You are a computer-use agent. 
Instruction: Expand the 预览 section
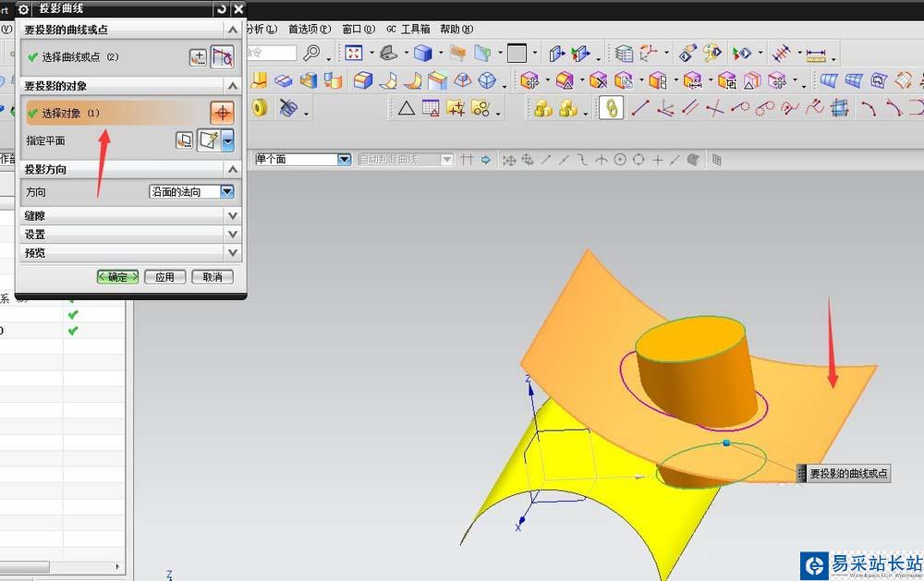tap(233, 252)
